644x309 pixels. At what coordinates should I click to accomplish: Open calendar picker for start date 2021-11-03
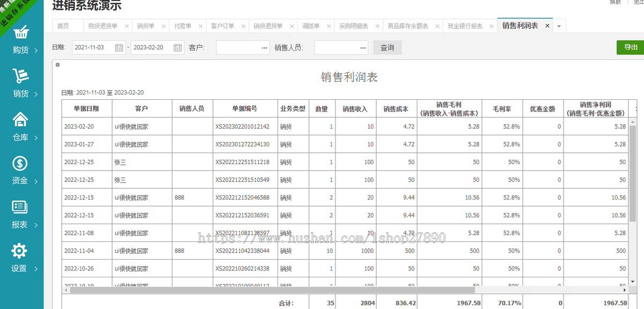click(119, 48)
